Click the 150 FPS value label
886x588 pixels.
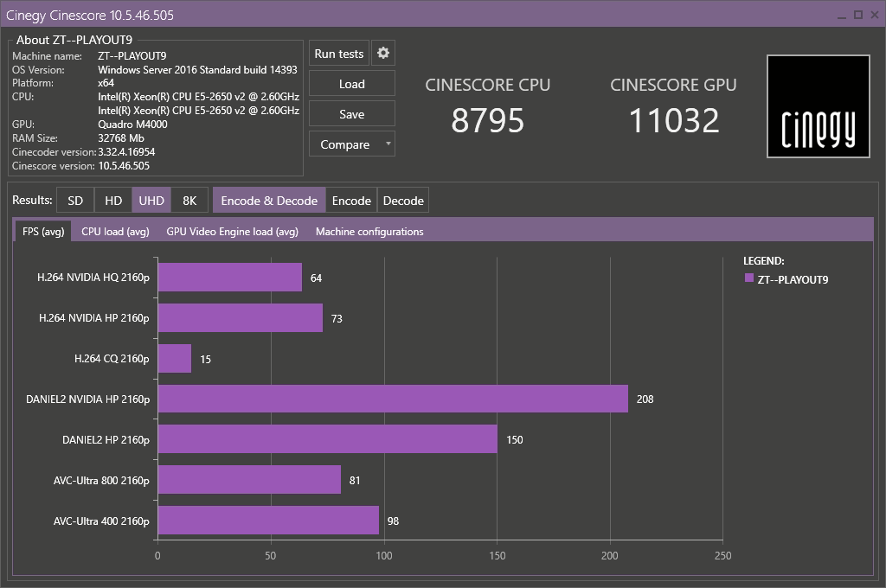pos(515,439)
